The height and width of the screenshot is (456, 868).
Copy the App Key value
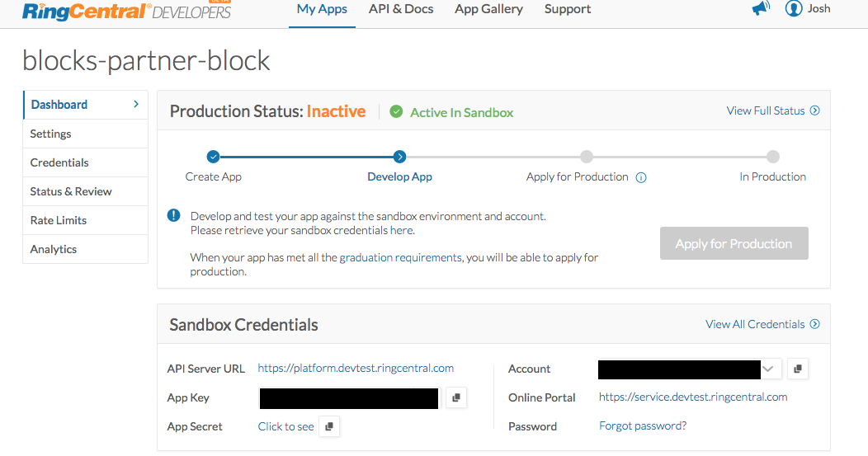point(456,398)
